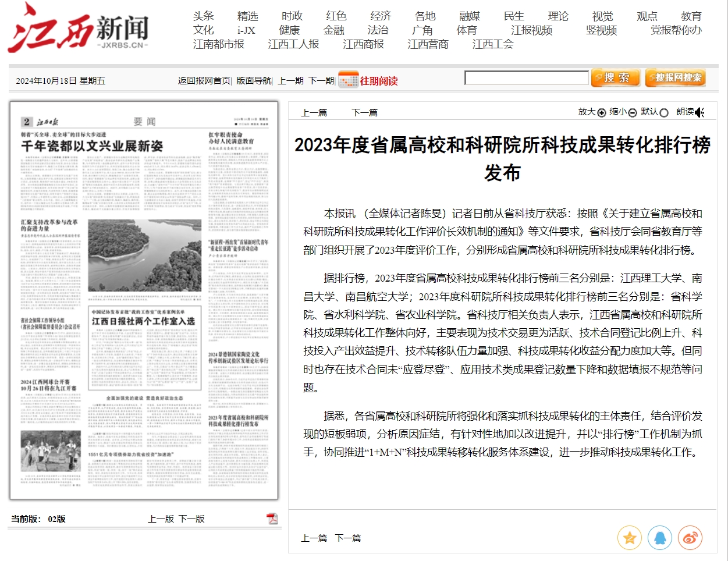728x561 pixels.
Task: Open the forest lake photo on page thumbnail
Action: point(144,255)
